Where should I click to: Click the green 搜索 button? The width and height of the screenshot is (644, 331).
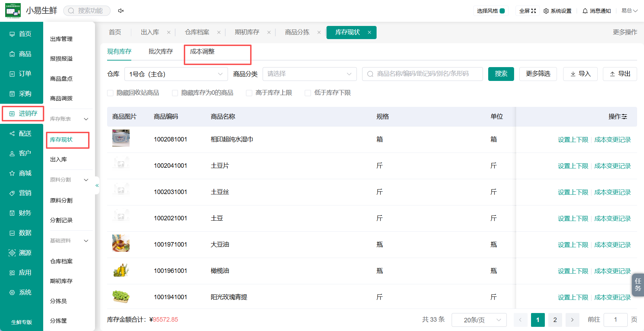501,74
